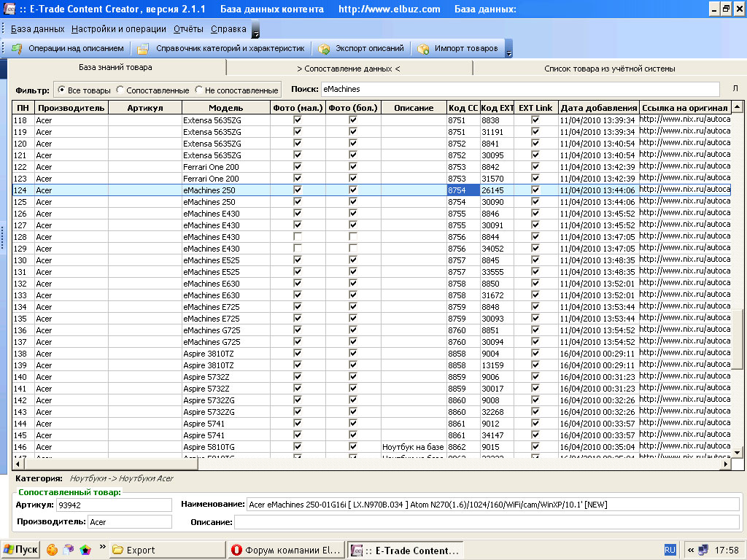This screenshot has height=560, width=747.
Task: Click the RU language indicator
Action: 670,550
